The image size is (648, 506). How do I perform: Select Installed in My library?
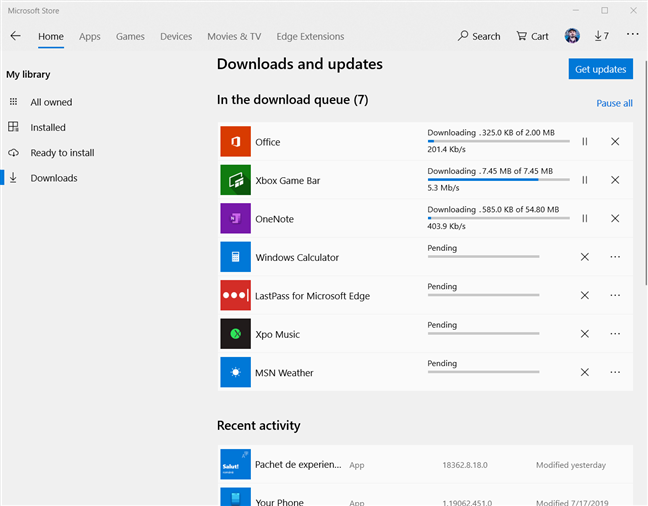[48, 127]
